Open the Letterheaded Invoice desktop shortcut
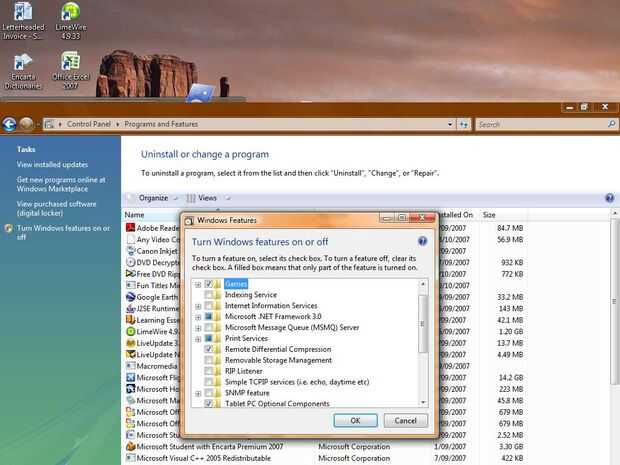The width and height of the screenshot is (620, 465). (23, 21)
